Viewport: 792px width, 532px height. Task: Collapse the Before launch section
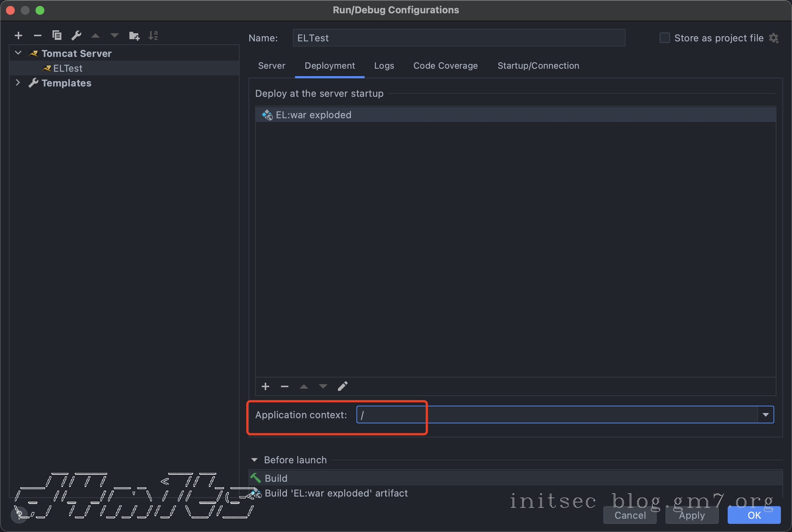254,460
